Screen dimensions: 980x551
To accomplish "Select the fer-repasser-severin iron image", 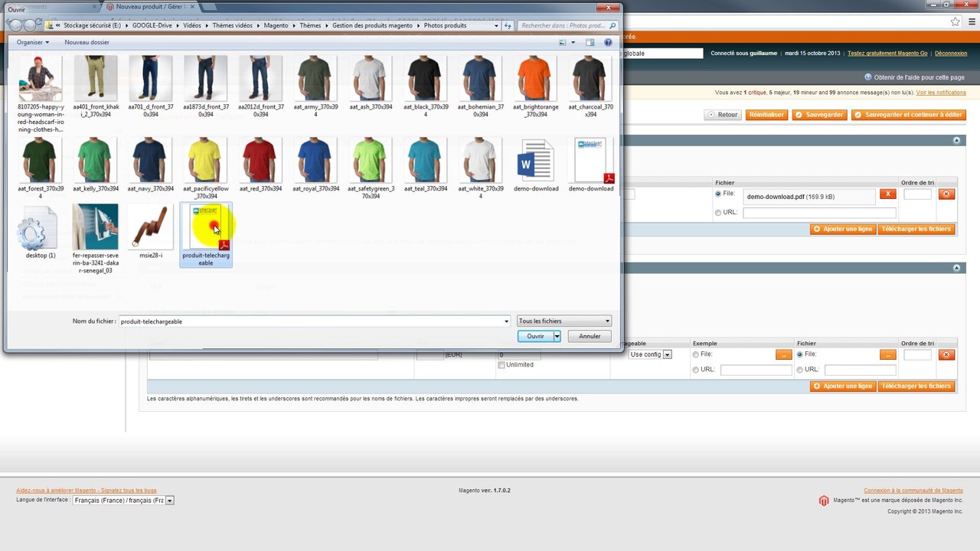I will [96, 239].
